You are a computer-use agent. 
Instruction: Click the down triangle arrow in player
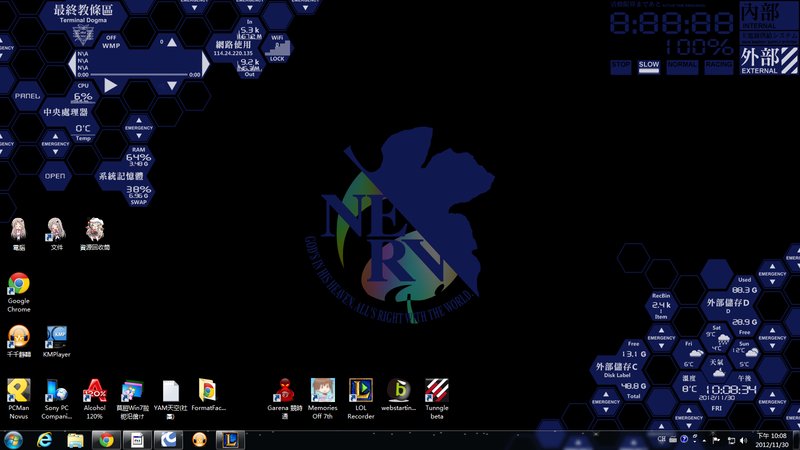172,86
